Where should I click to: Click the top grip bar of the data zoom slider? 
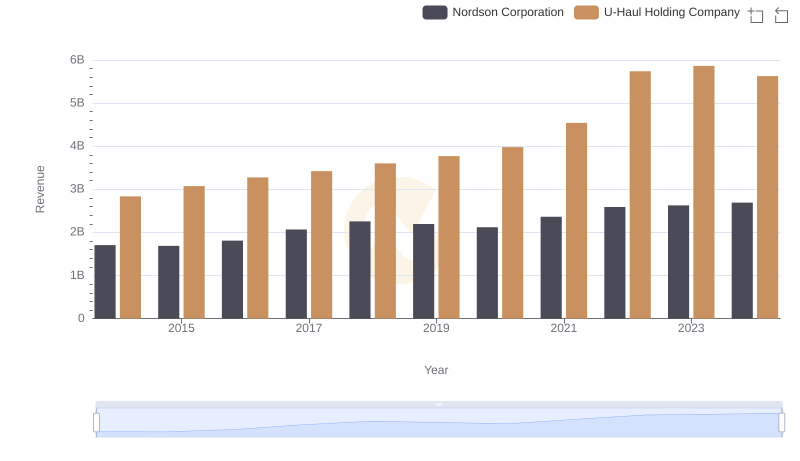tap(439, 404)
